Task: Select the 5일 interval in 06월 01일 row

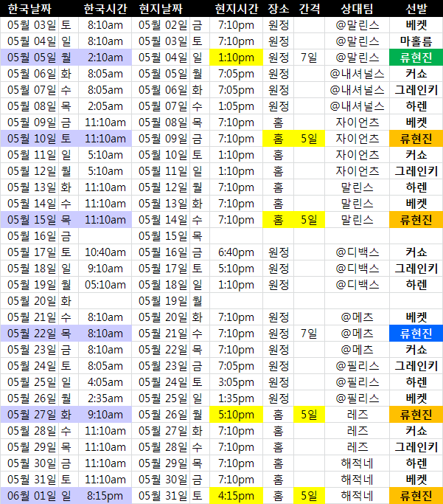Action: click(x=309, y=496)
